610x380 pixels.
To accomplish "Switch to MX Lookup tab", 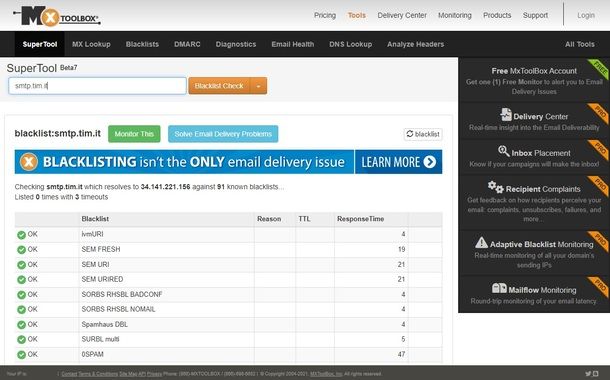I will coord(91,44).
